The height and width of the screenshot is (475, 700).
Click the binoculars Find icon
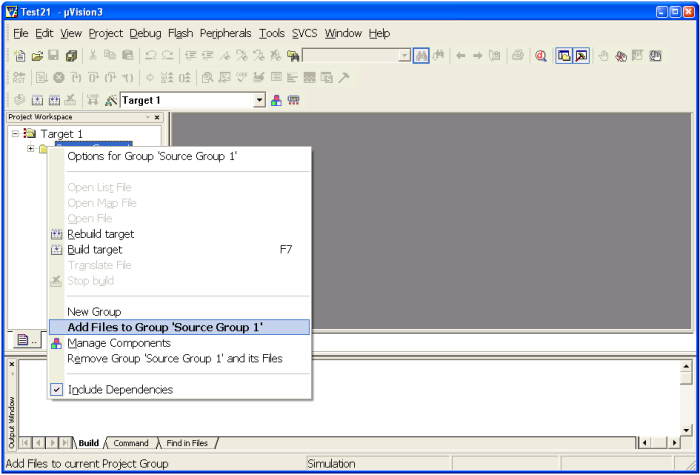tap(421, 56)
